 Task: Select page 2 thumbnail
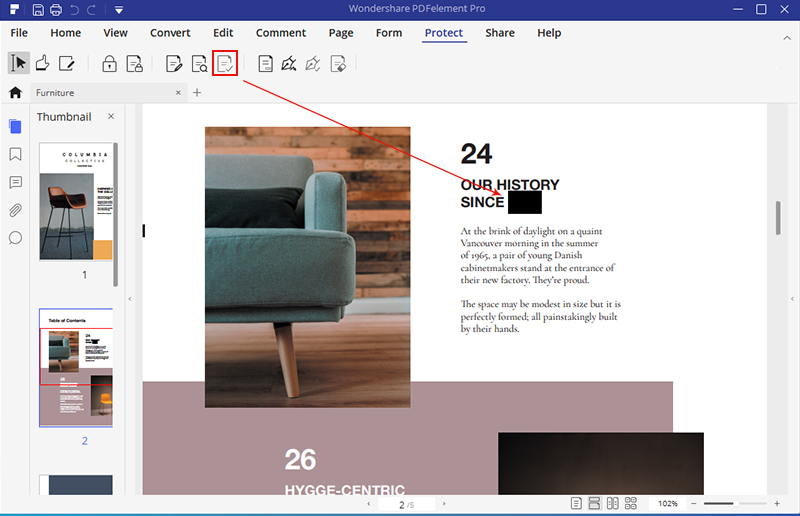pyautogui.click(x=76, y=367)
